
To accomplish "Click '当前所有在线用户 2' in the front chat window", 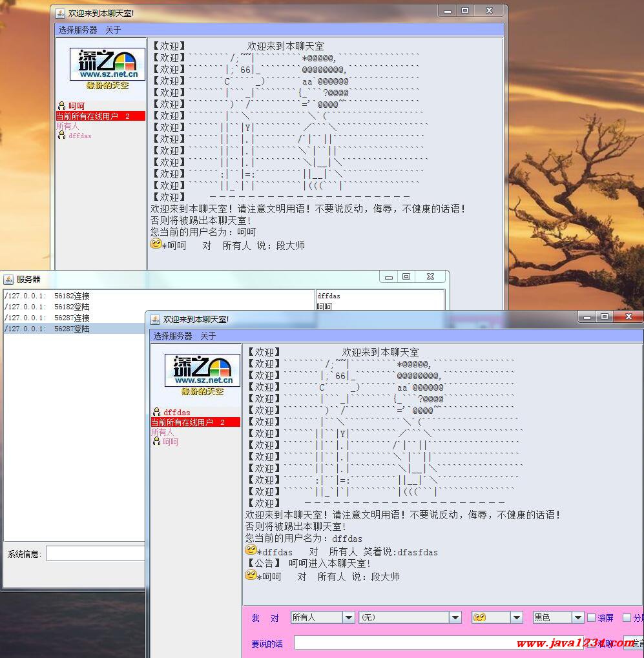I will point(196,422).
